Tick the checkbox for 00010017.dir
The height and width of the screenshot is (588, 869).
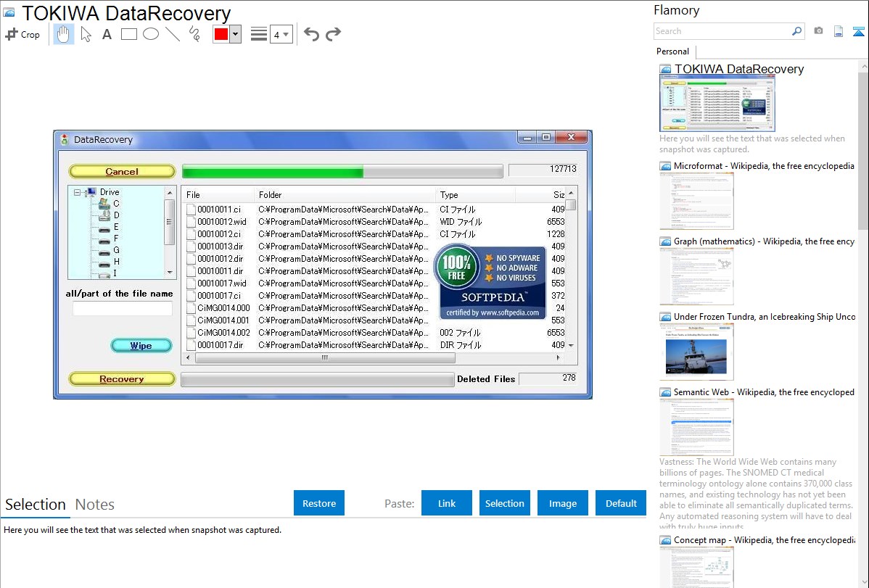191,344
